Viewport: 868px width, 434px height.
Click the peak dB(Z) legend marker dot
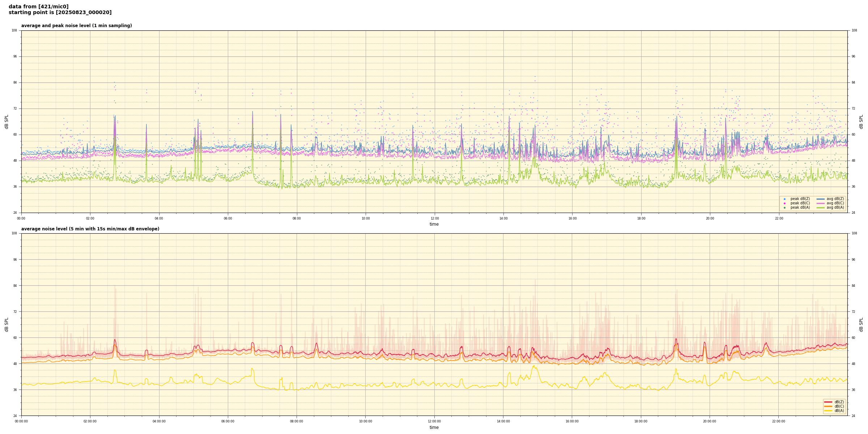784,199
